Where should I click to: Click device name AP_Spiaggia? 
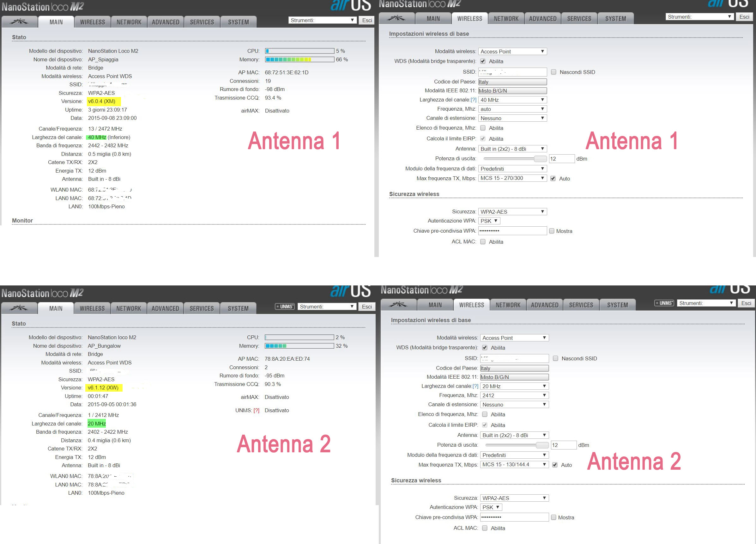point(103,59)
